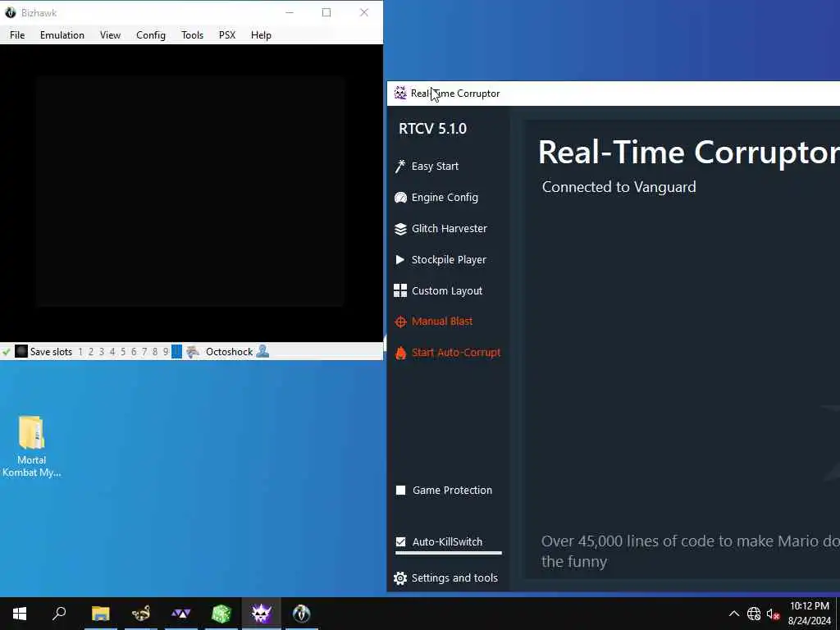Screen dimensions: 840x630
Task: Open File Explorer from the taskbar
Action: pyautogui.click(x=100, y=614)
